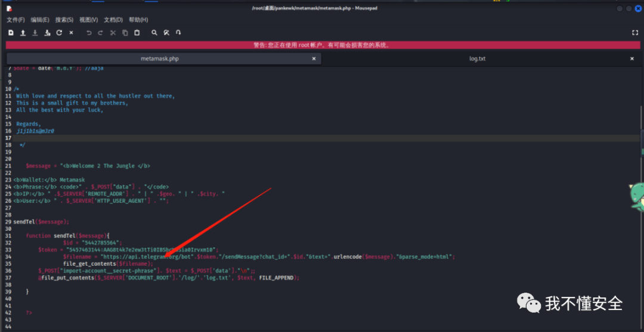Screen dimensions: 644x332
Task: Open the 视图(V) menu
Action: click(x=89, y=20)
